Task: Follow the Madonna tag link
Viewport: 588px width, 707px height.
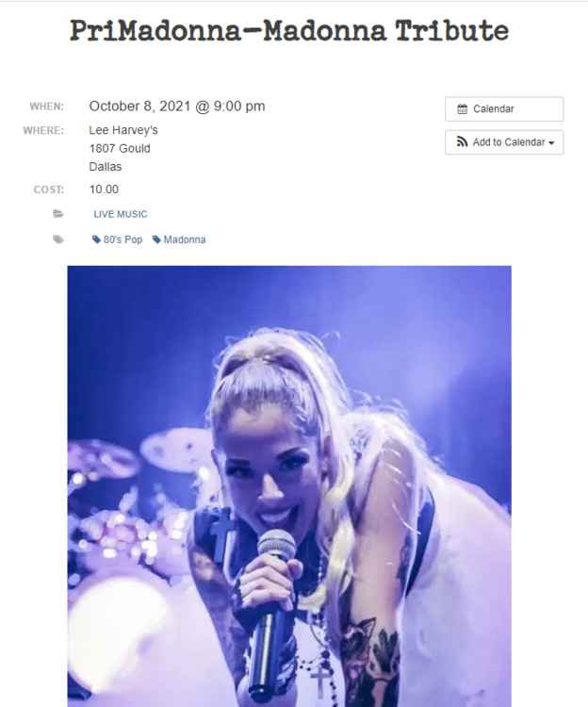Action: coord(179,239)
